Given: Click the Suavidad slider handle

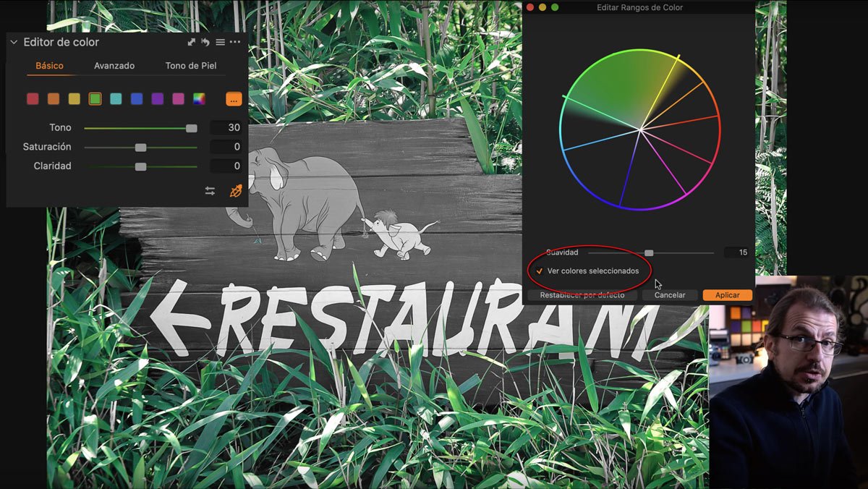Looking at the screenshot, I should point(649,252).
